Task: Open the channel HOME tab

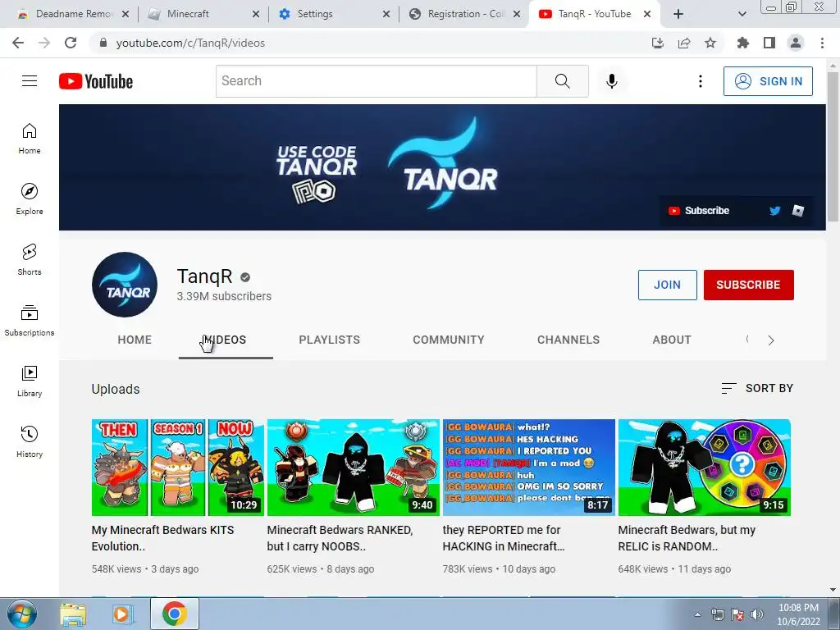Action: (135, 340)
